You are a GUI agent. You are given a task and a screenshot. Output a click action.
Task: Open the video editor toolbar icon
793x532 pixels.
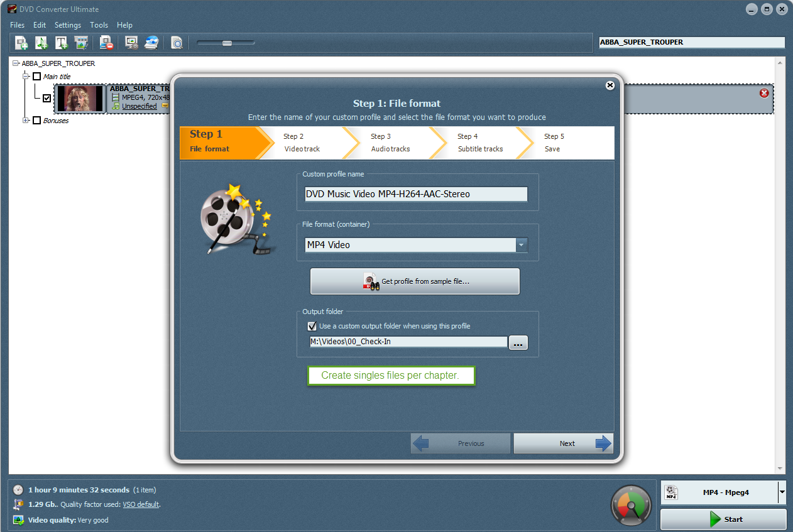[x=81, y=43]
